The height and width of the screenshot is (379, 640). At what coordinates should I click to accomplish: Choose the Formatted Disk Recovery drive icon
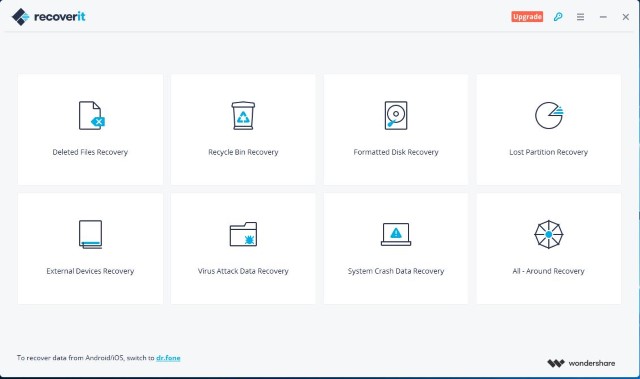coord(396,115)
